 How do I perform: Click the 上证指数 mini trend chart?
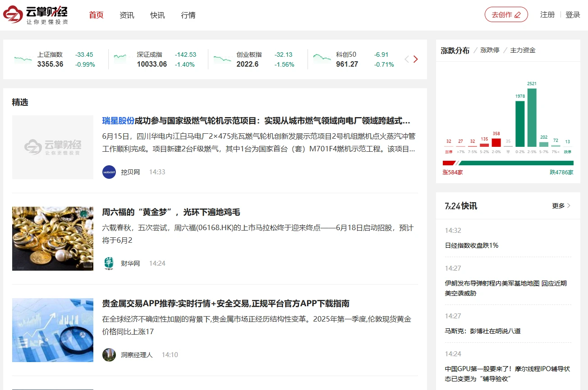tap(23, 59)
